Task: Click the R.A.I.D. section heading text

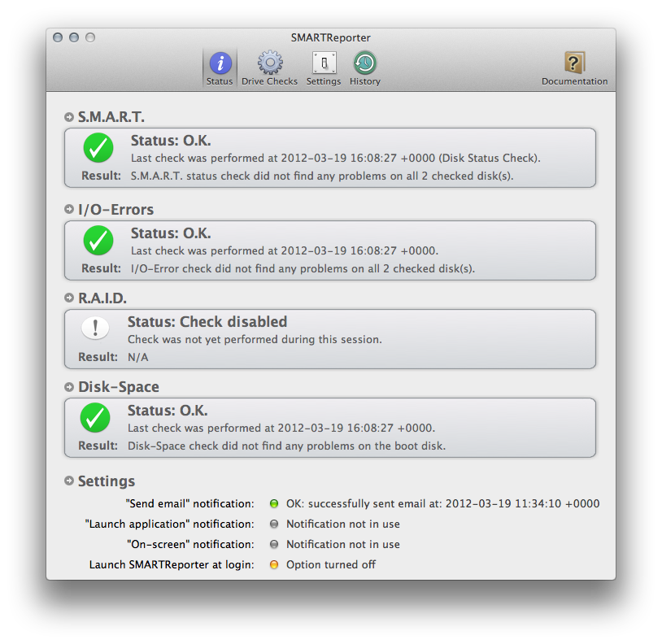Action: point(102,298)
